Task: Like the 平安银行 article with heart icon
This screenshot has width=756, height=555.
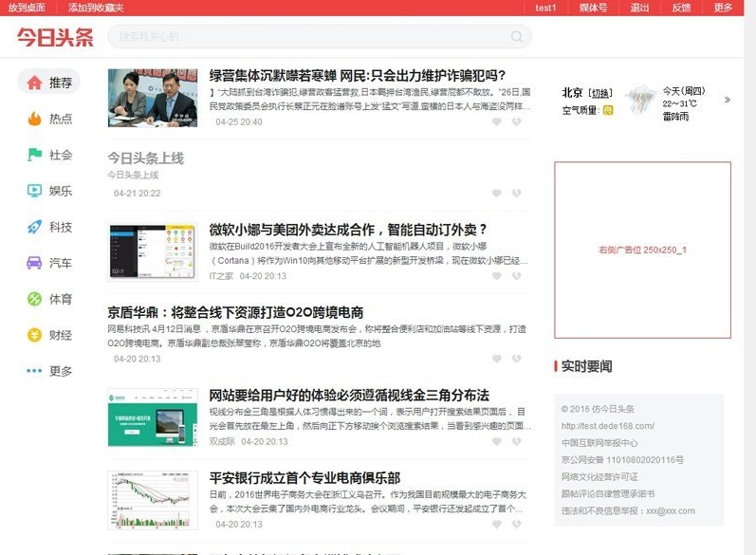Action: click(497, 524)
